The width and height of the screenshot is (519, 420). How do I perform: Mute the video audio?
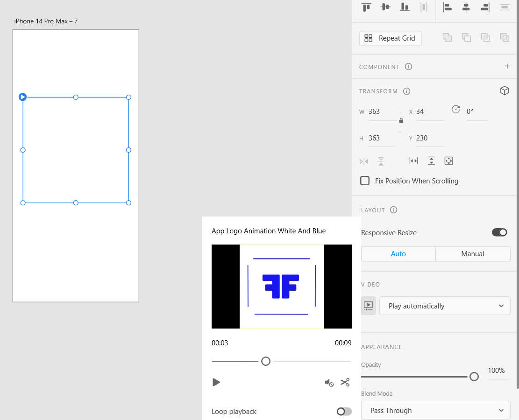click(329, 383)
